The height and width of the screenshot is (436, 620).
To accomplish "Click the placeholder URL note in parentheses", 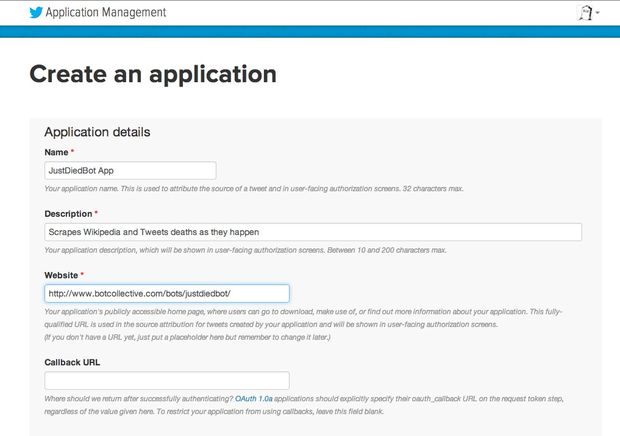I will 189,337.
